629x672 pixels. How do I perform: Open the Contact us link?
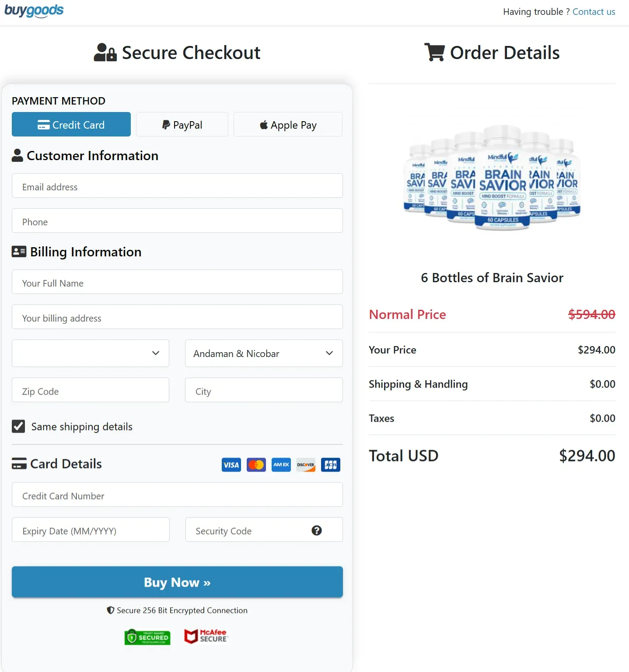(594, 11)
